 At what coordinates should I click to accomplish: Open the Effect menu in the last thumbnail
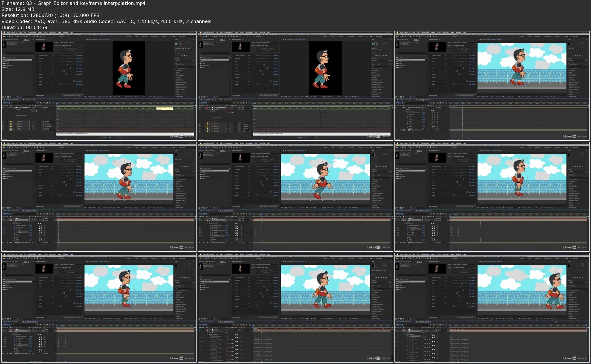pyautogui.click(x=439, y=254)
